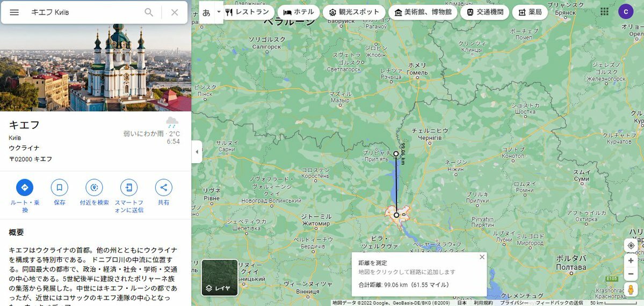Center map on my location icon

tap(631, 246)
